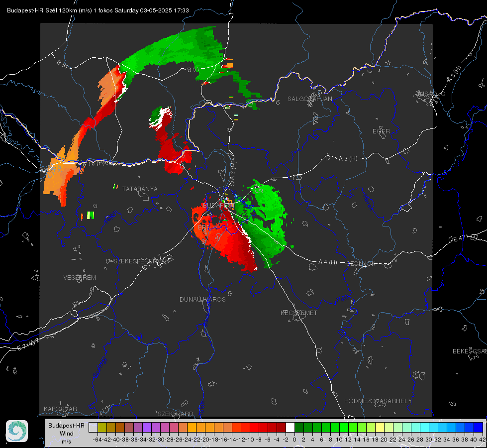487x448 pixels.
Task: Select the light gray first legend swatch
Action: point(93,427)
